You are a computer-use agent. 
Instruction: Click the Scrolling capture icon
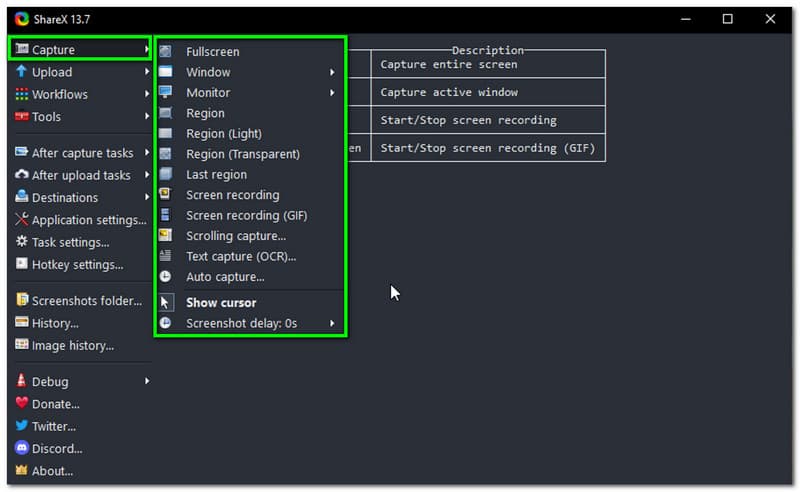pos(165,235)
